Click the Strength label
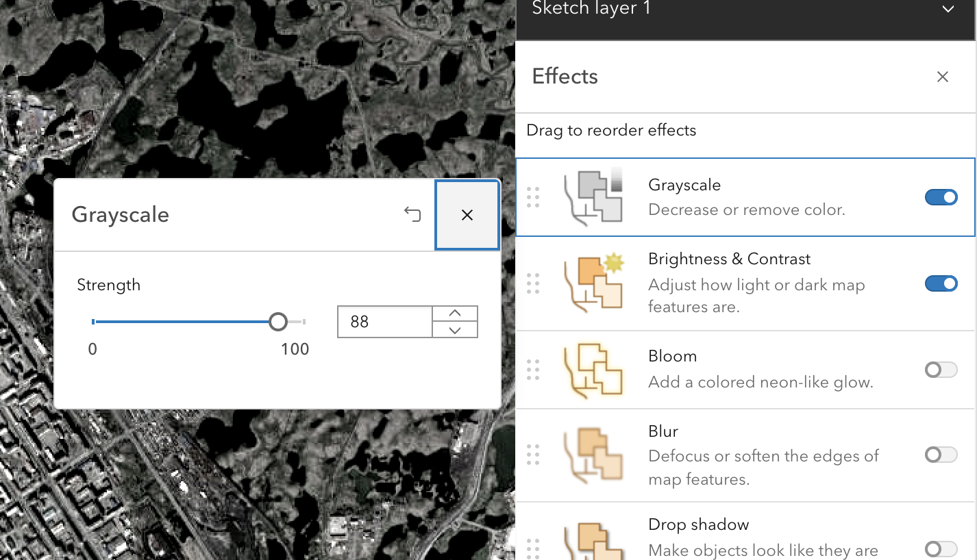Viewport: 977px width, 560px height. tap(109, 285)
